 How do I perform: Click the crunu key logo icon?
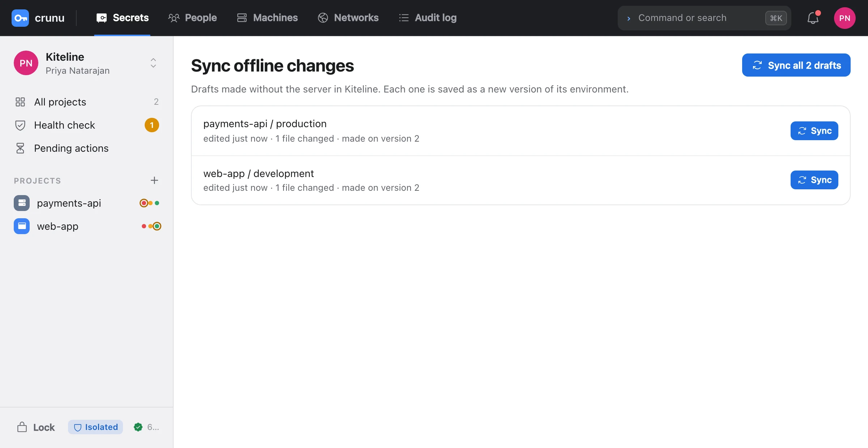(20, 18)
